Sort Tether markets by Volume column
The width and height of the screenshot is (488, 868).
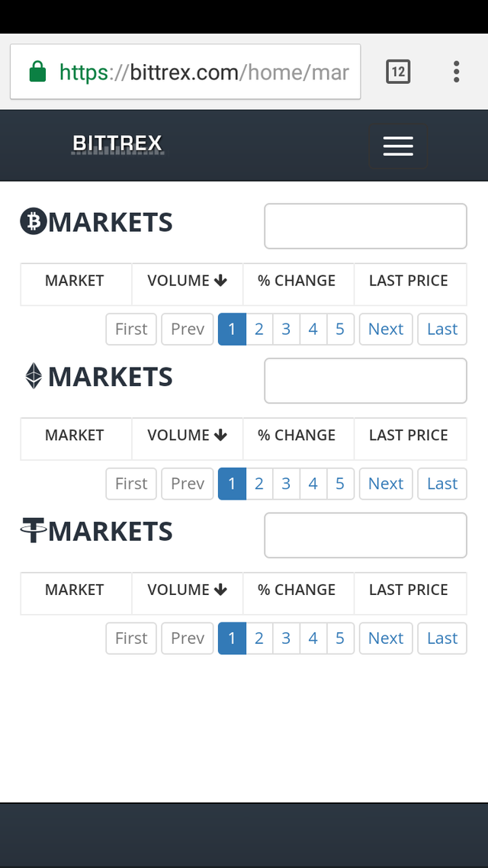coord(187,590)
